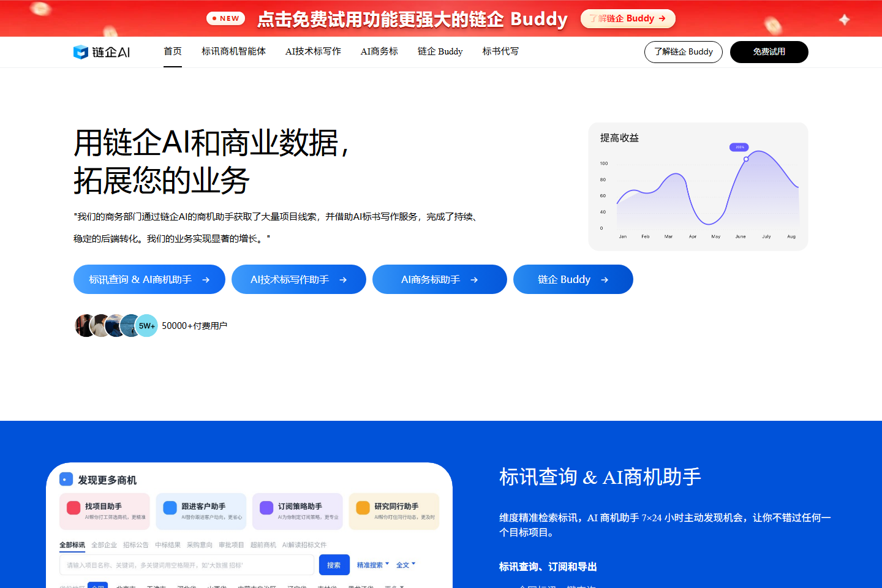Click the blue 搜索 button
Viewport: 882px width, 588px height.
334,565
